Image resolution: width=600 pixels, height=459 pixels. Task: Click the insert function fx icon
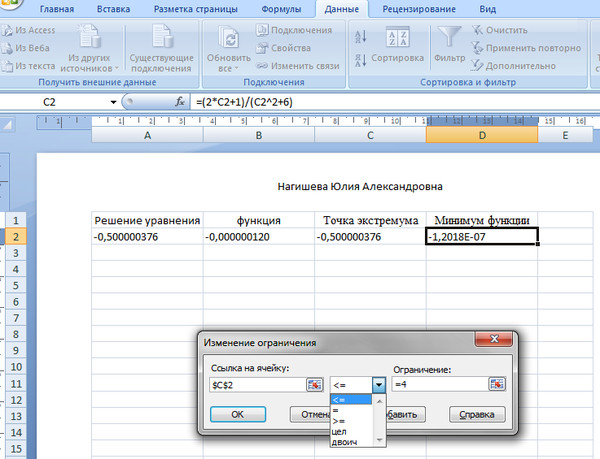[x=179, y=102]
